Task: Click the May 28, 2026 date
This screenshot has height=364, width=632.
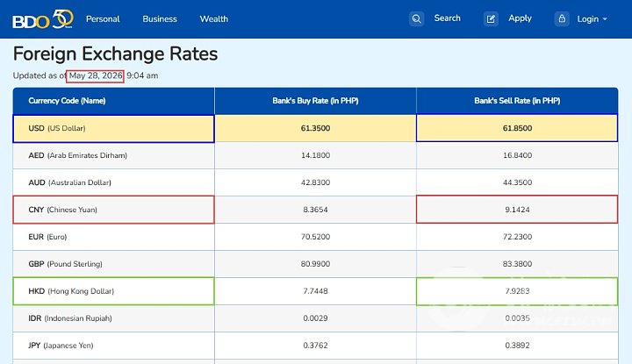Action: pyautogui.click(x=96, y=75)
